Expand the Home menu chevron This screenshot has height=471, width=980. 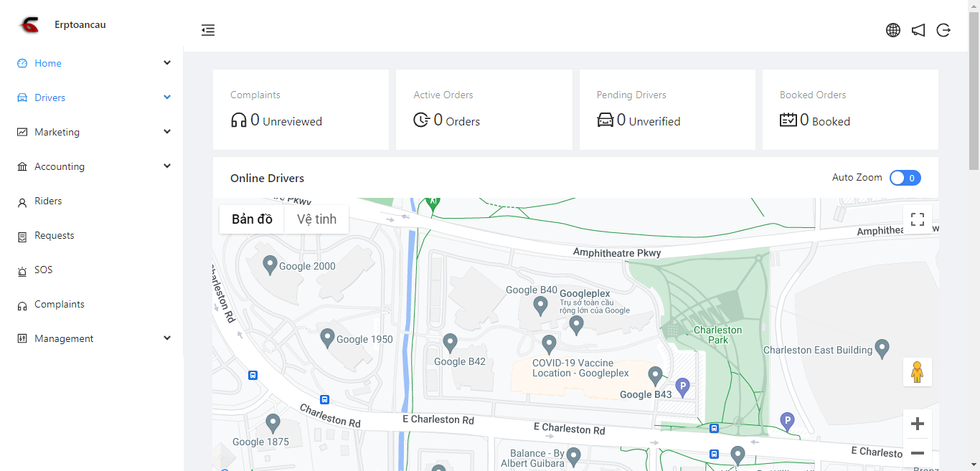click(167, 63)
